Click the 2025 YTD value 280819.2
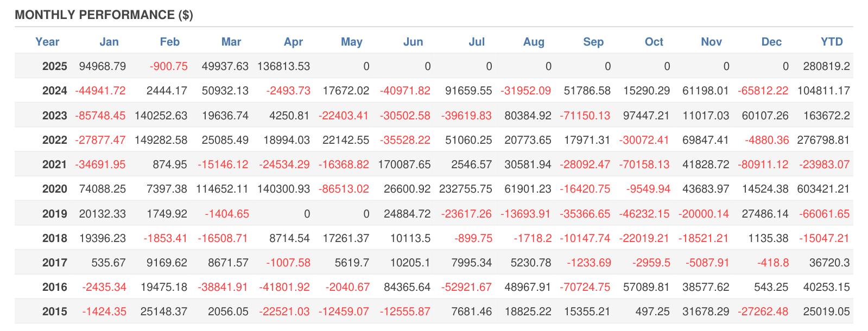The image size is (868, 331). coord(826,66)
